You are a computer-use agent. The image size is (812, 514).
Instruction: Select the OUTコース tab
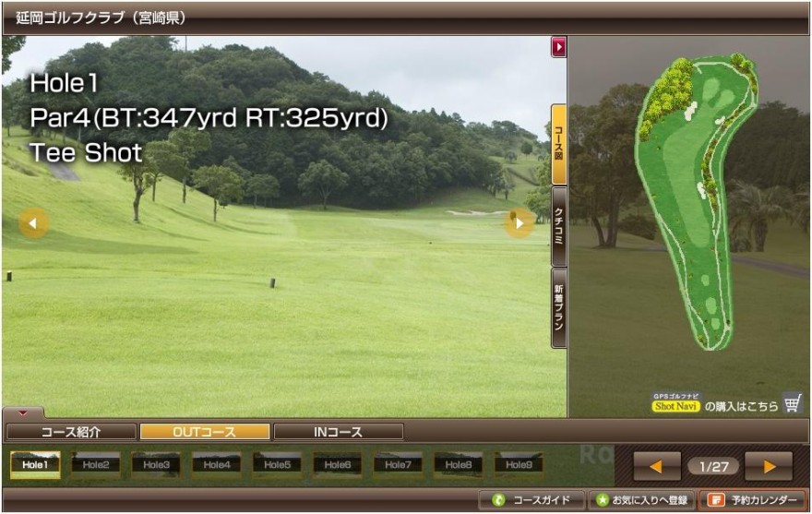[205, 432]
